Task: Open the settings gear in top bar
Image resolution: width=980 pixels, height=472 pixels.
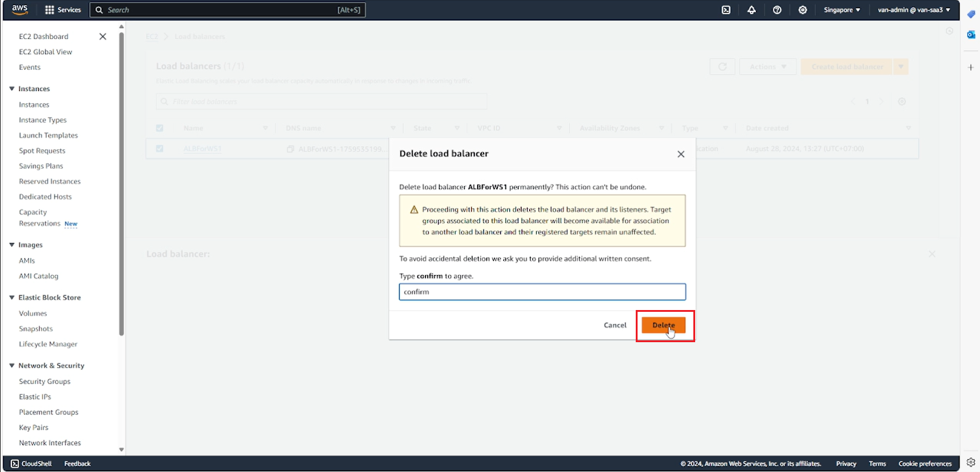Action: click(802, 10)
